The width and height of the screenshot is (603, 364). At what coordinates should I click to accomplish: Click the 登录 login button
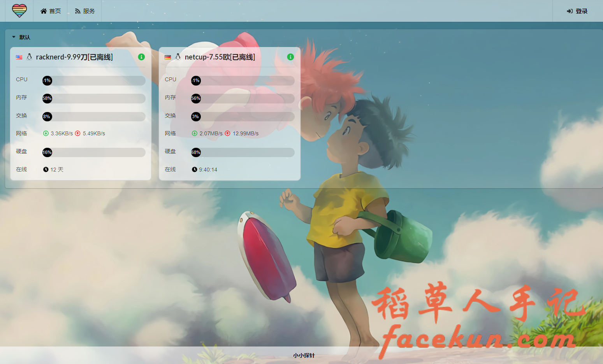[x=577, y=11]
